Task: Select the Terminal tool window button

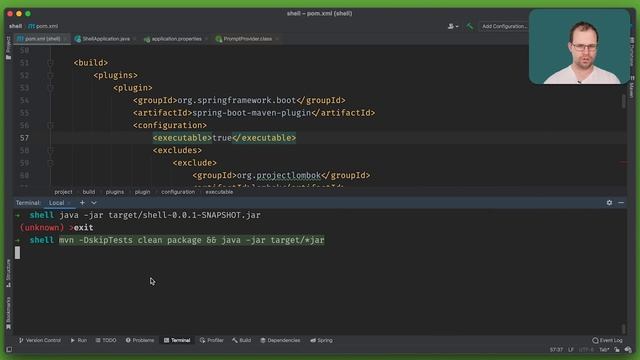Action: [177, 340]
